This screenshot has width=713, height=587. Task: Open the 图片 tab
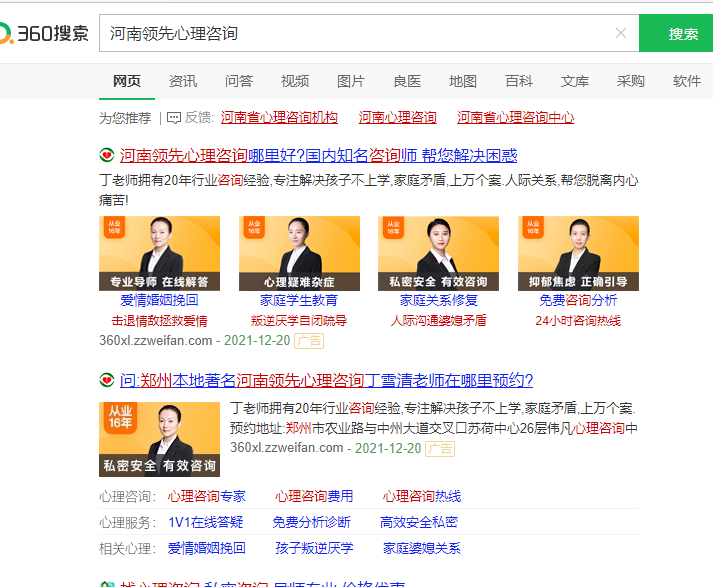[351, 81]
